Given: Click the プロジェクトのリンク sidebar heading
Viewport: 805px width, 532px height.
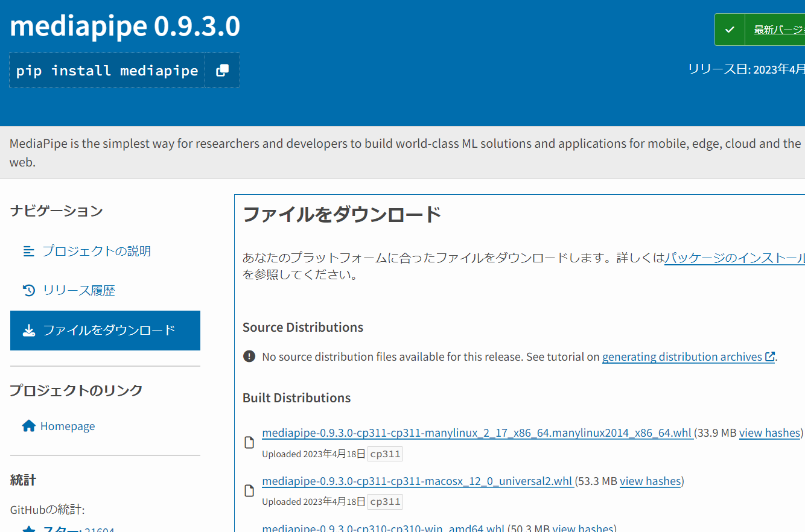Looking at the screenshot, I should pos(76,390).
